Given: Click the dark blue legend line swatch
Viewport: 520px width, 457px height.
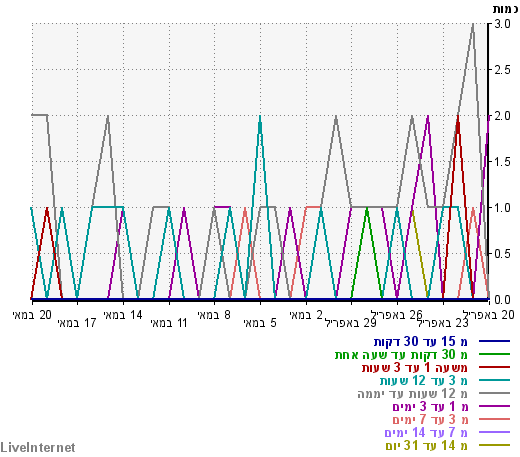Looking at the screenshot, I should 494,341.
